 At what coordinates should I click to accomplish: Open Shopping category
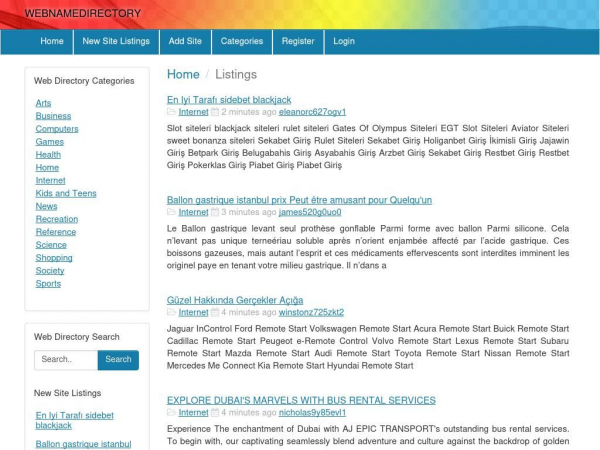coord(54,258)
